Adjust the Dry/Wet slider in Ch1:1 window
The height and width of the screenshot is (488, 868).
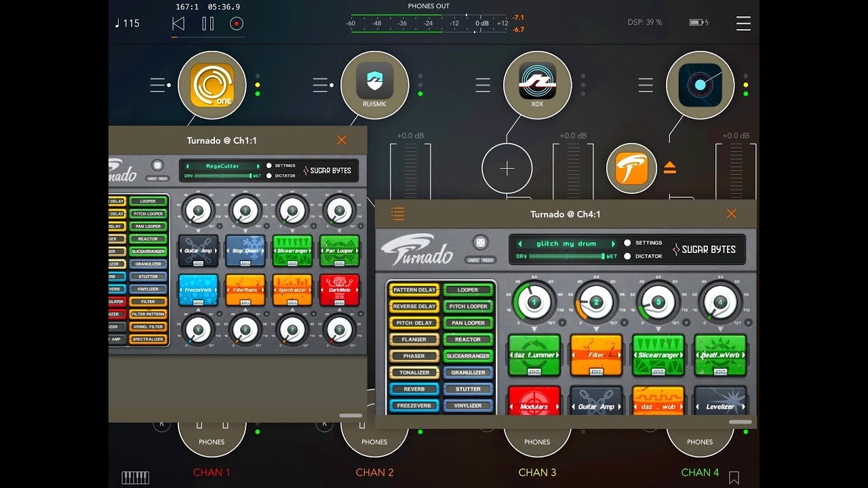click(x=223, y=176)
